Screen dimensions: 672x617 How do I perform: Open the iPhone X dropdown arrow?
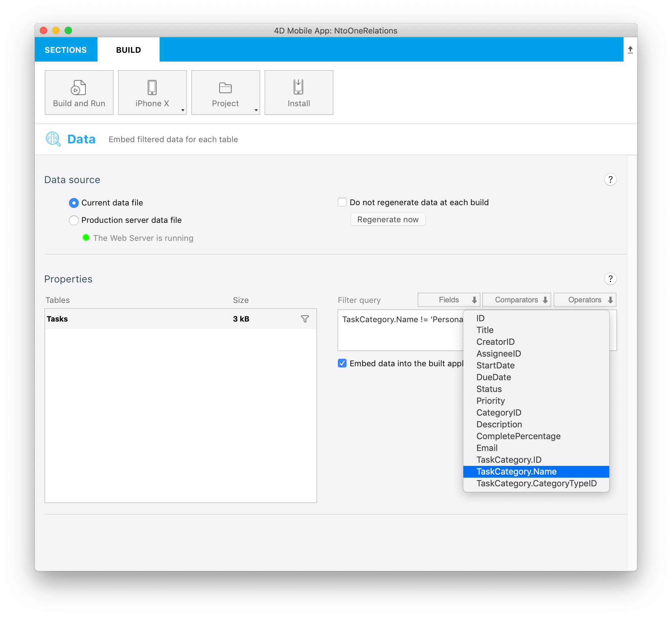coord(183,110)
